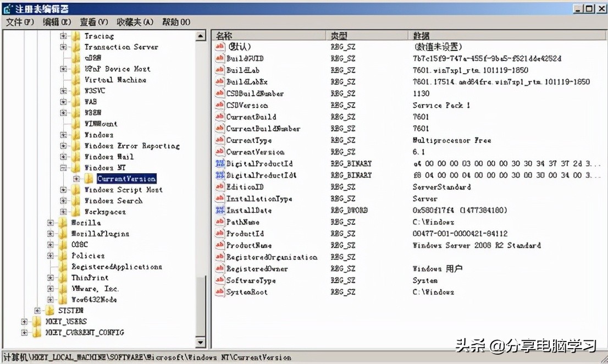The width and height of the screenshot is (608, 364).
Task: Expand the HKEY_USERS hive
Action: pyautogui.click(x=24, y=322)
